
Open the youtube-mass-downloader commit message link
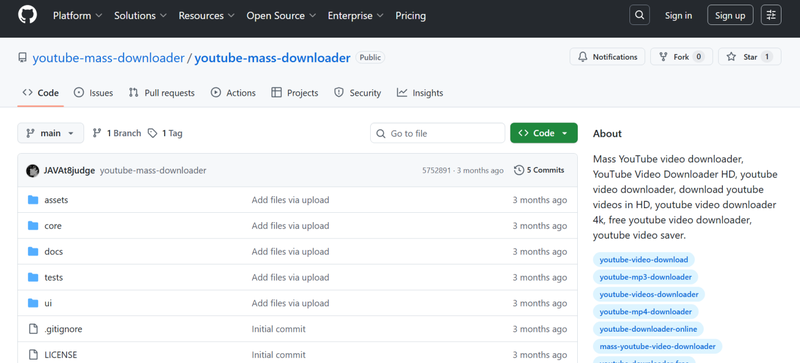coord(153,171)
